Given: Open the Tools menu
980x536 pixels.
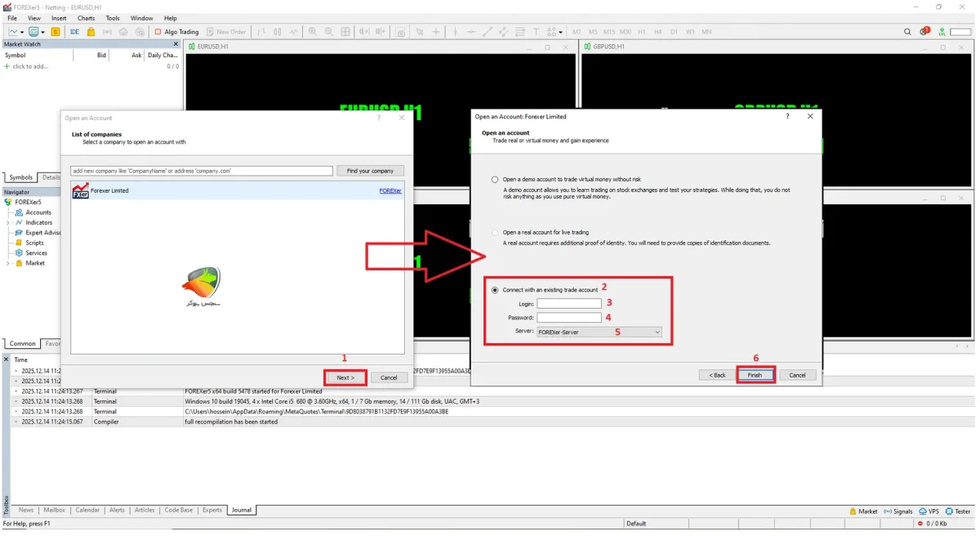Looking at the screenshot, I should [x=113, y=18].
